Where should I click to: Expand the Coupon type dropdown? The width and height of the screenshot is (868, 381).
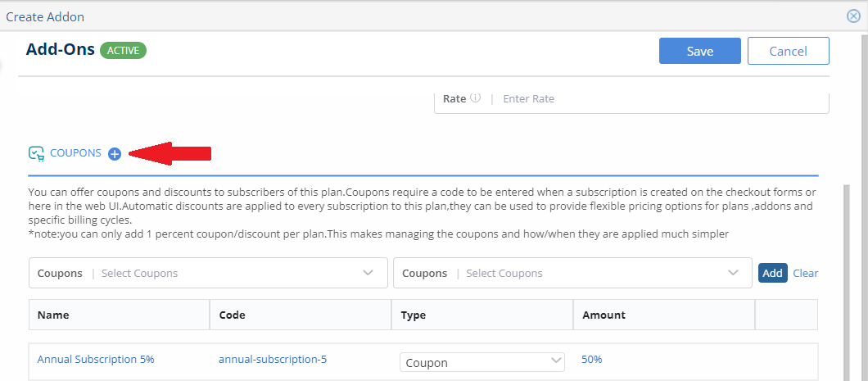point(482,363)
